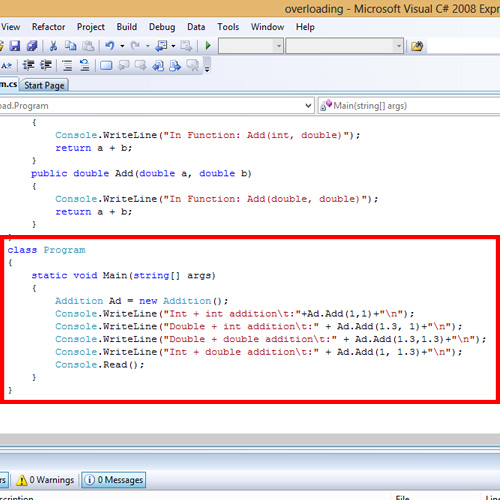
Task: Comment out the selected lines icon
Action: point(67,65)
